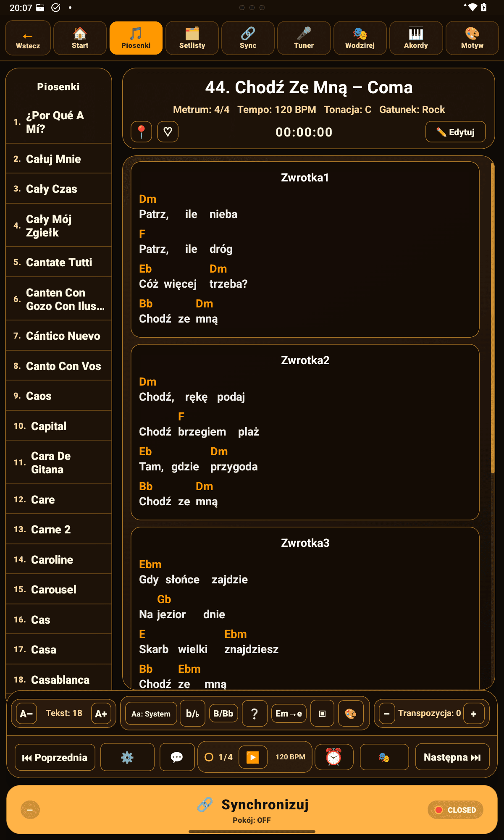
Task: Select Casablanca in the song list
Action: point(60,680)
